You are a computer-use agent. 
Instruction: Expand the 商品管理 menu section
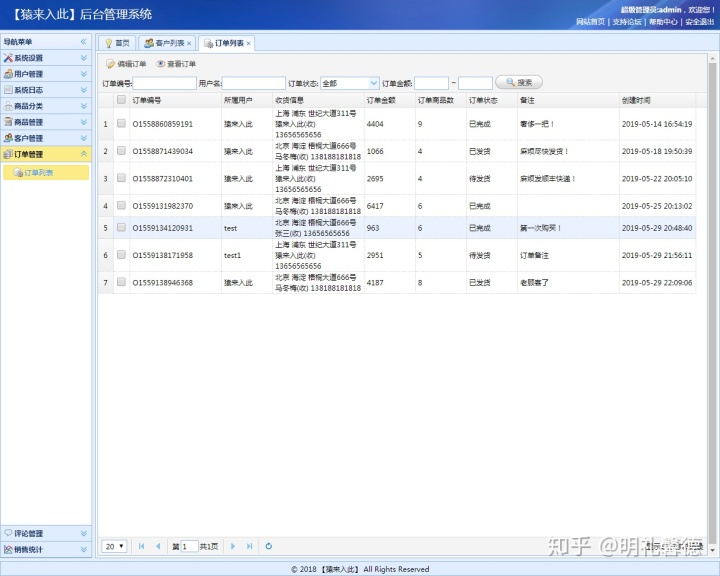84,122
